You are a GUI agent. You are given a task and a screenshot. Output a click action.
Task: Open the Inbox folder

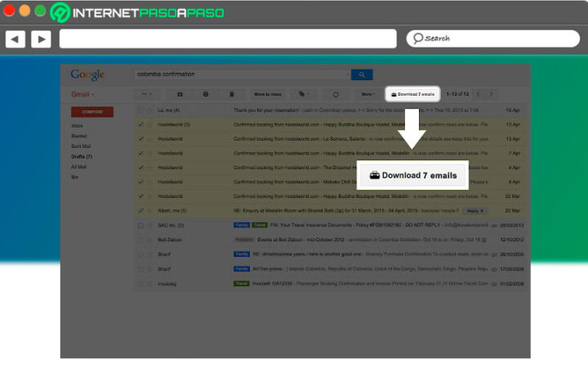point(77,126)
